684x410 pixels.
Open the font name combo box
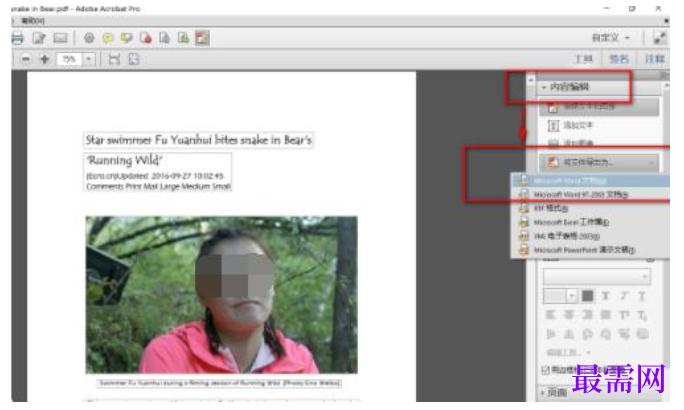(597, 277)
